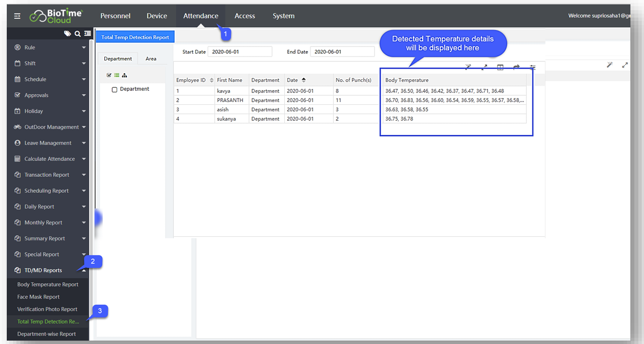The height and width of the screenshot is (344, 644).
Task: Click the tag icon above the sidebar
Action: 67,34
